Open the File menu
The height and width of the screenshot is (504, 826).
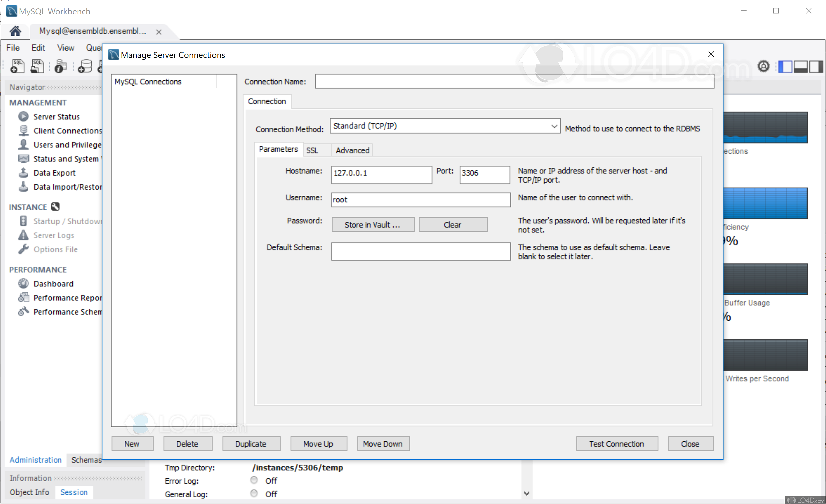coord(13,48)
